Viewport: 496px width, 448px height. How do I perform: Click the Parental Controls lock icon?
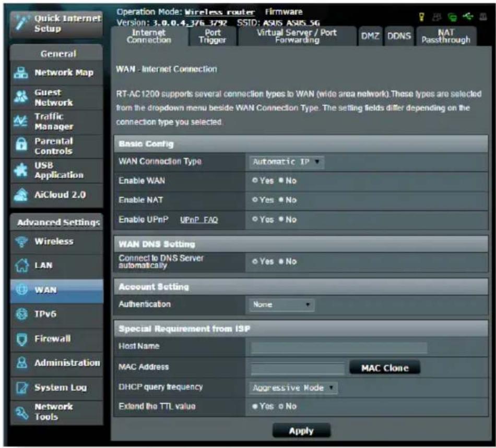[x=21, y=144]
